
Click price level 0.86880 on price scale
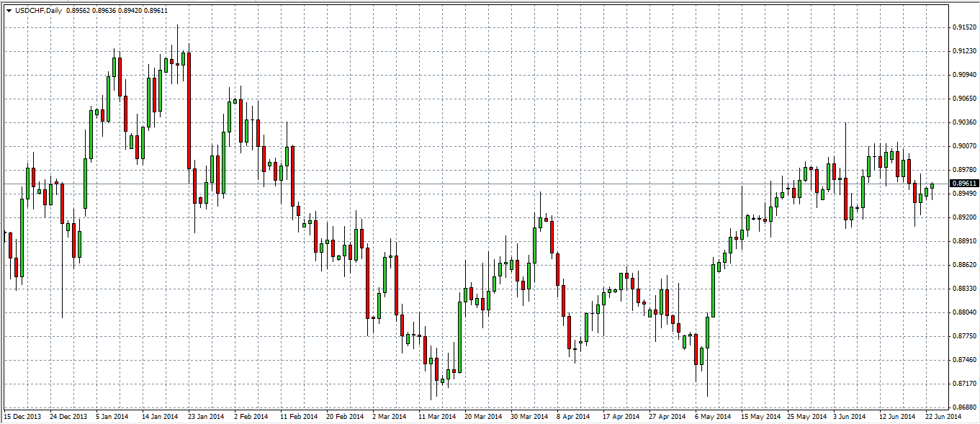[965, 407]
